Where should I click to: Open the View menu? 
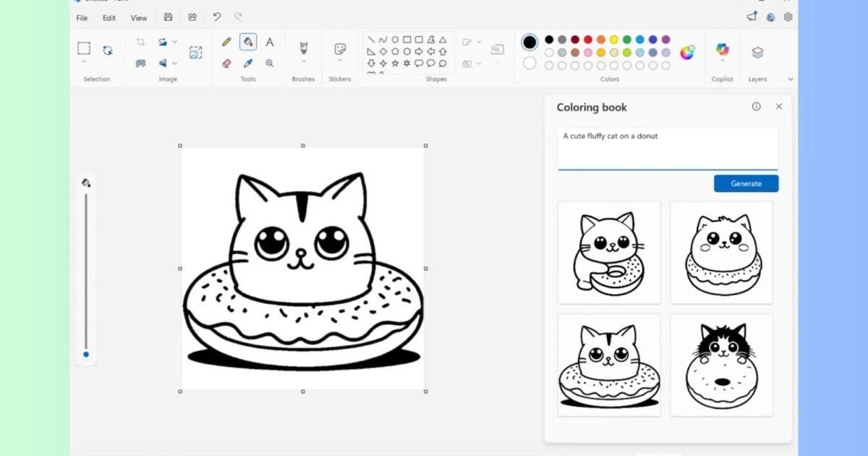(x=138, y=18)
